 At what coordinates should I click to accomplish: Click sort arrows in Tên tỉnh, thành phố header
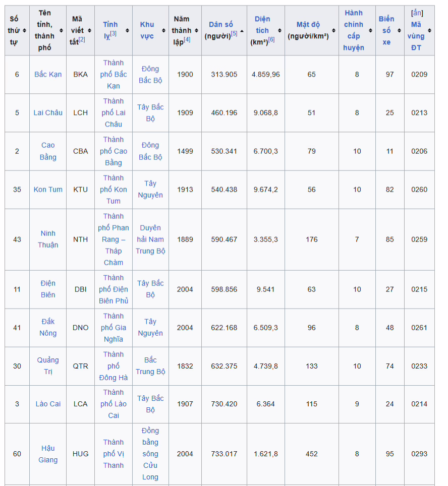click(62, 30)
